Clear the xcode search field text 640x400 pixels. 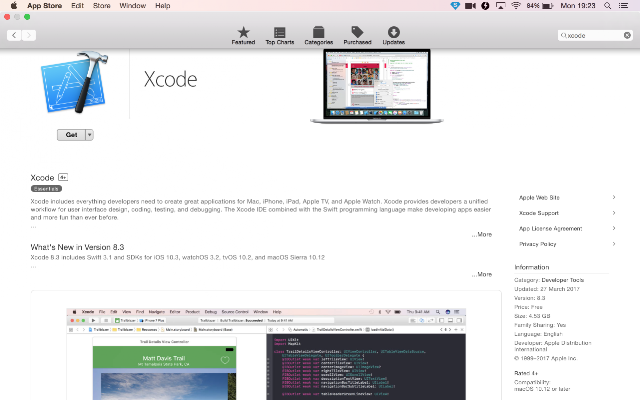coord(627,36)
